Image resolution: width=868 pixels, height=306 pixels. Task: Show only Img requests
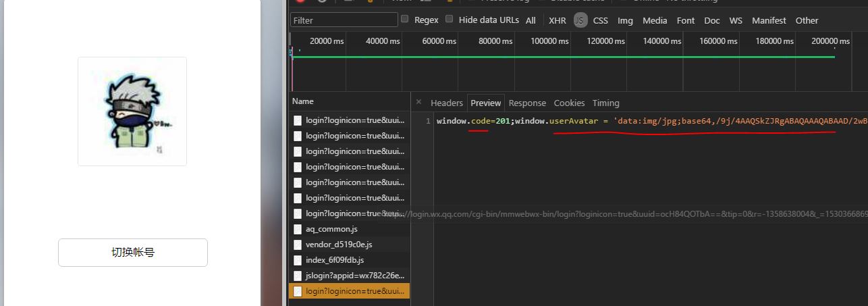tap(626, 20)
